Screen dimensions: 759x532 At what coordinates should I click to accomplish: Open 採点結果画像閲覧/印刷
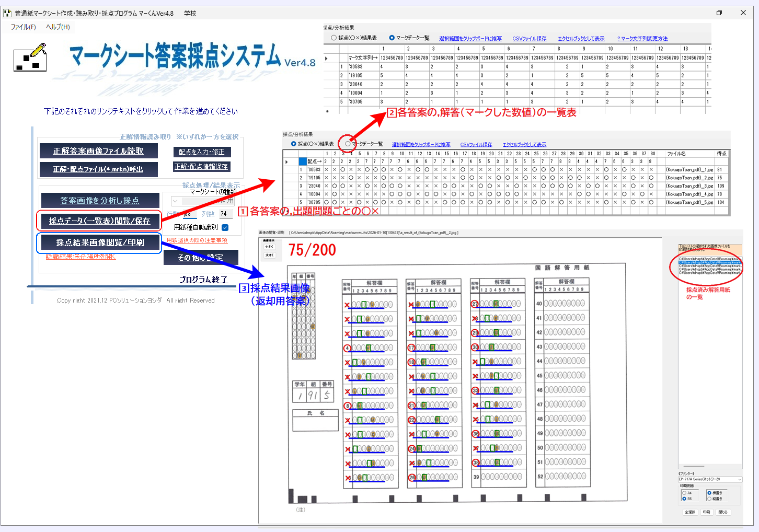(100, 242)
